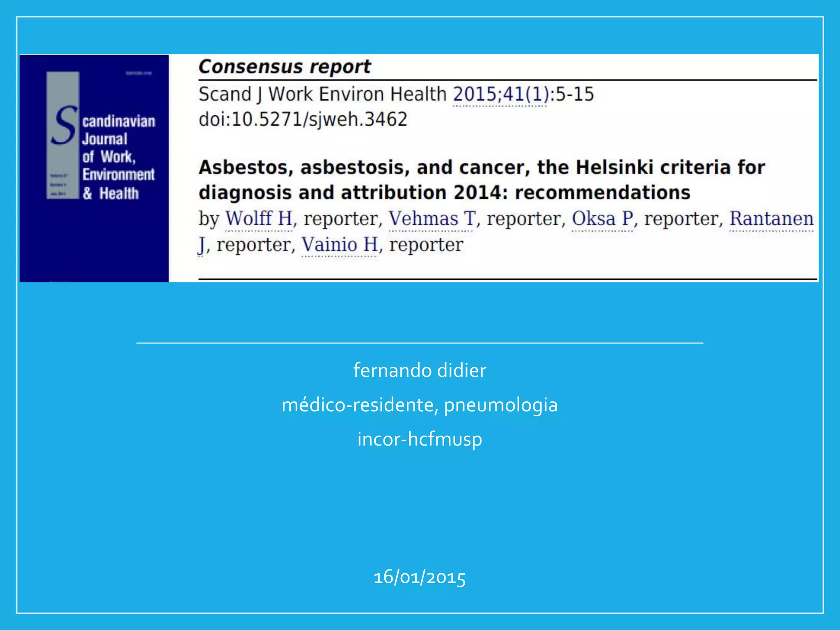This screenshot has width=840, height=630.
Task: Click the Rantanen author link
Action: pyautogui.click(x=771, y=219)
